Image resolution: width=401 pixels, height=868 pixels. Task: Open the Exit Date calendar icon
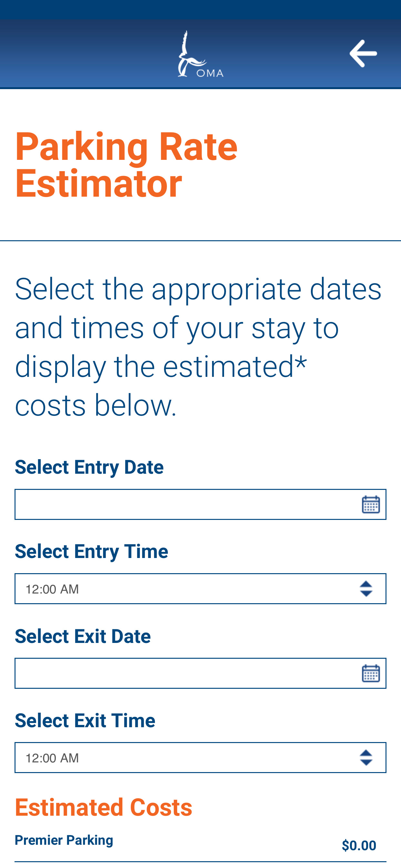coord(371,673)
